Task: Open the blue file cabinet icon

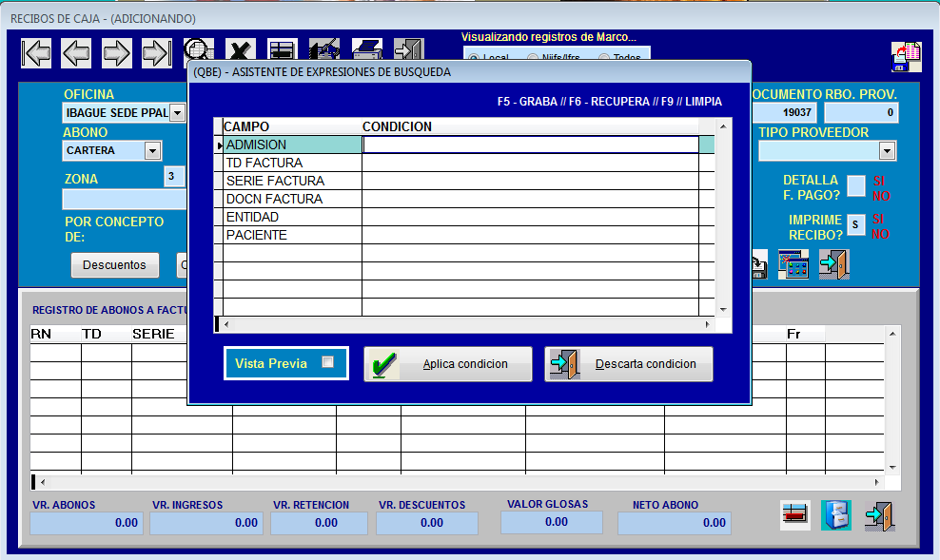Action: pos(835,515)
